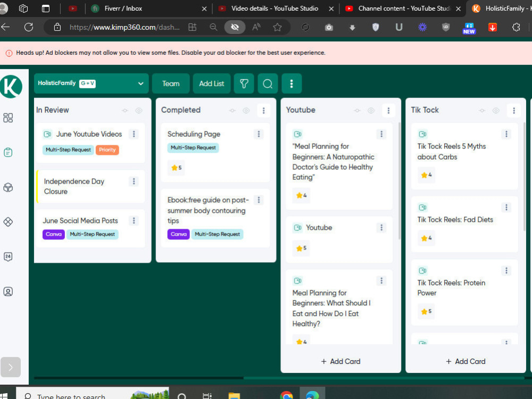Click the Priority label on June Youtube Videos

point(107,149)
